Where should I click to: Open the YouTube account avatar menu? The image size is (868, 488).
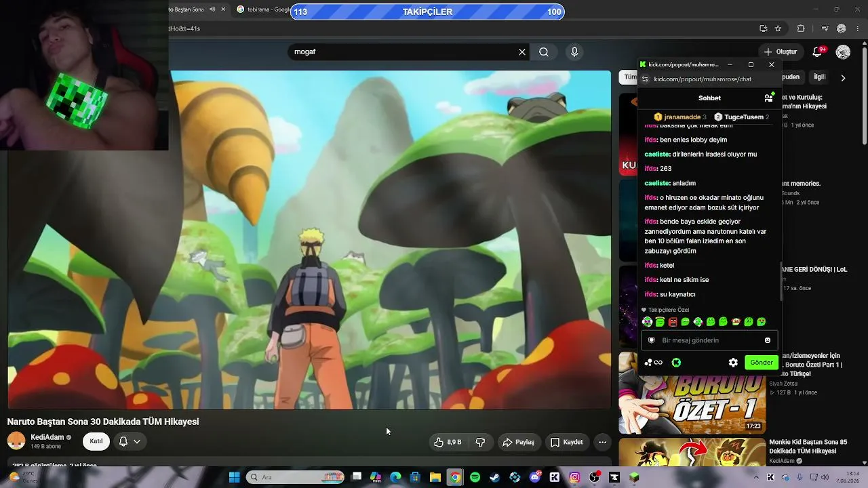pos(843,52)
